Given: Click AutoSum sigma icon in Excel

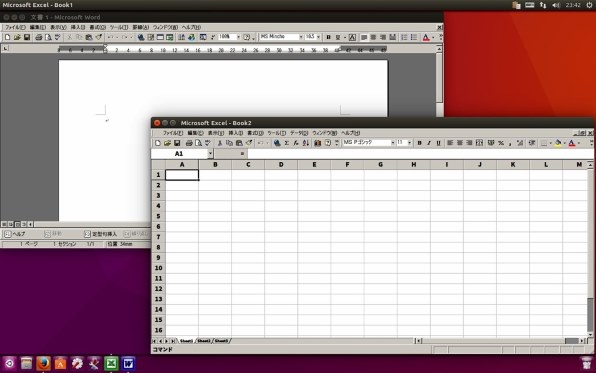Looking at the screenshot, I should (287, 143).
